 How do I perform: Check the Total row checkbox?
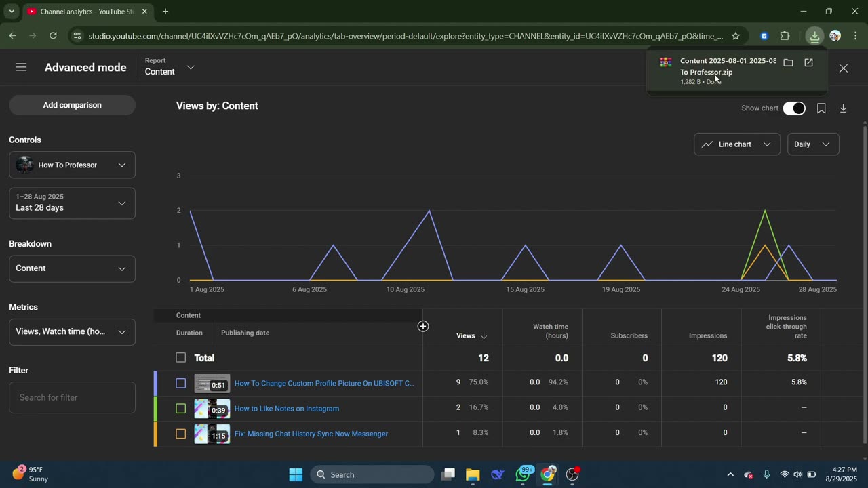[180, 357]
